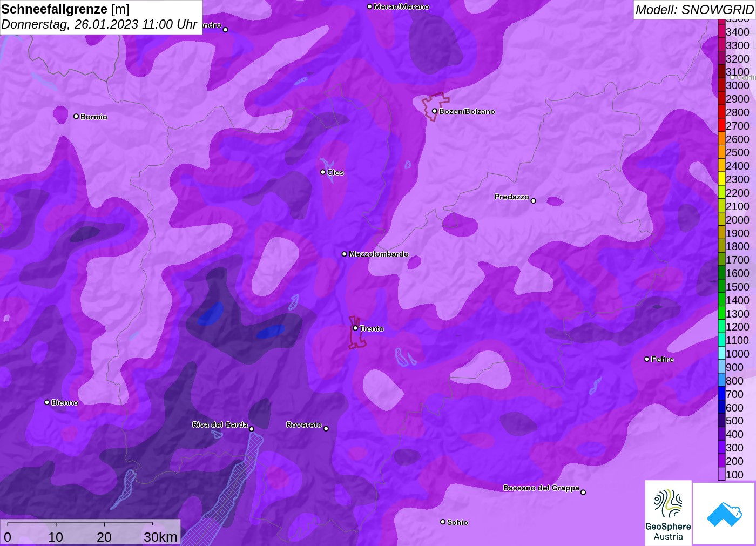
Task: Click the date Donnerstag, 26.01.2023 11:00 Uhr
Action: point(99,24)
